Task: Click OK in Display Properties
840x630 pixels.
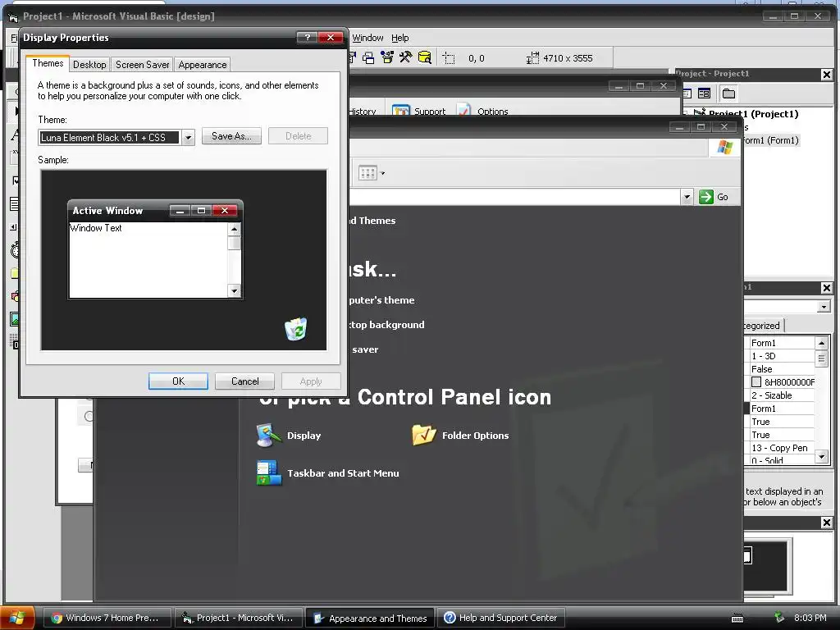Action: click(x=178, y=381)
